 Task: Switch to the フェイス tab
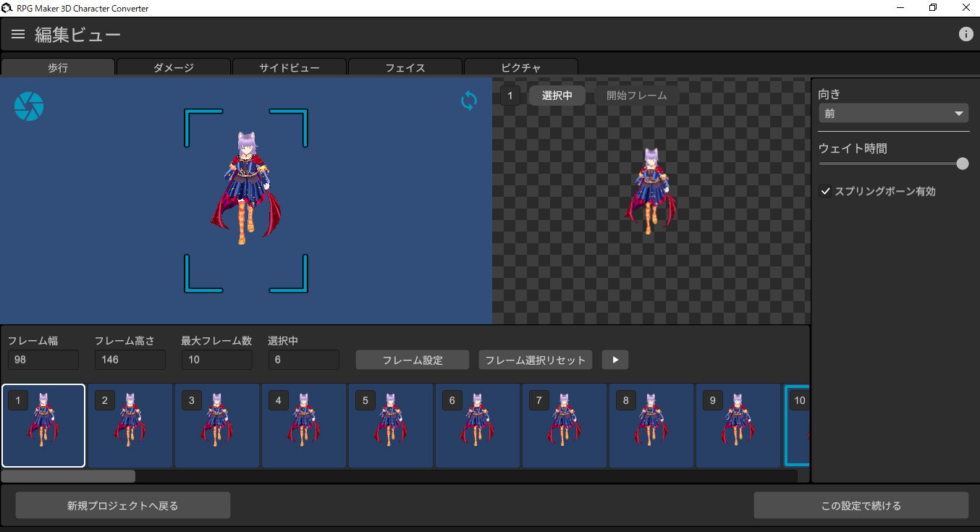[405, 67]
